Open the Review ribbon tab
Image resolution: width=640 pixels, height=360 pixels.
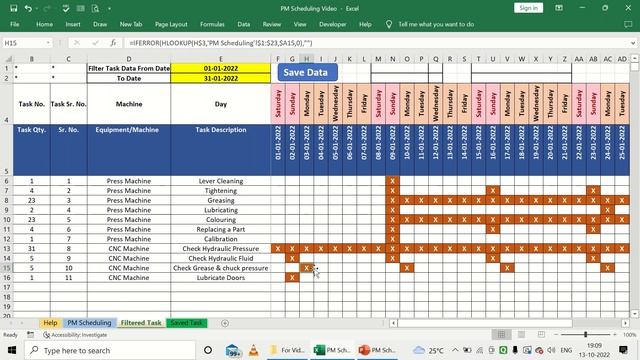[x=272, y=24]
